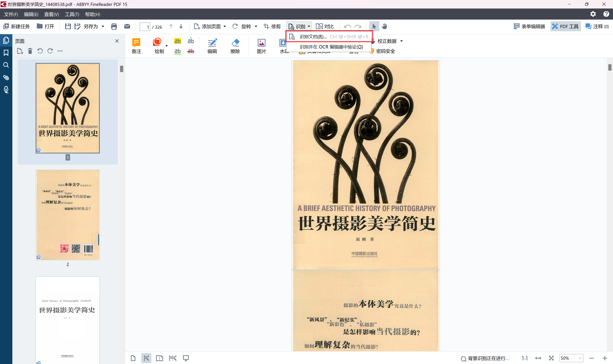Expand the 另存为 save-as dropdown arrow
Viewport: 613px width, 364px height.
tap(103, 27)
